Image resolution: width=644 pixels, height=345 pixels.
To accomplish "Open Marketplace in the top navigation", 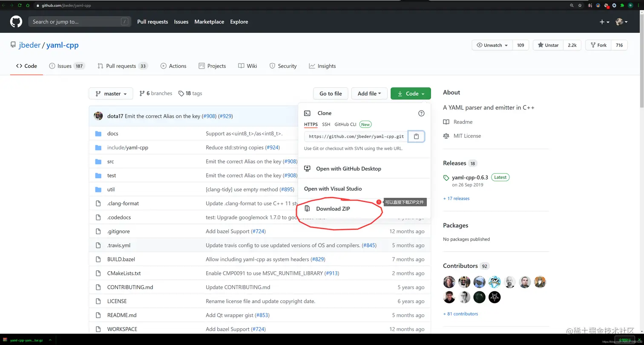I will click(209, 22).
